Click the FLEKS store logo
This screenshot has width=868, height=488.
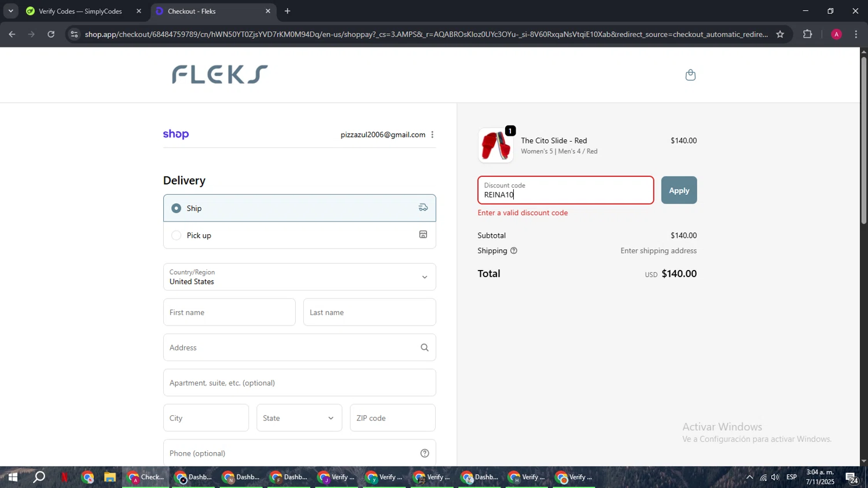click(220, 75)
